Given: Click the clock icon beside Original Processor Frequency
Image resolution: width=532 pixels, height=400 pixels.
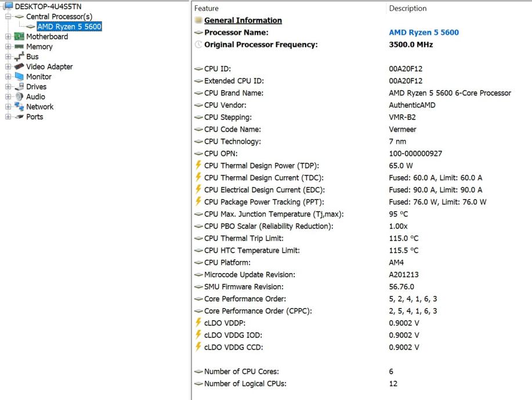Looking at the screenshot, I should [198, 45].
